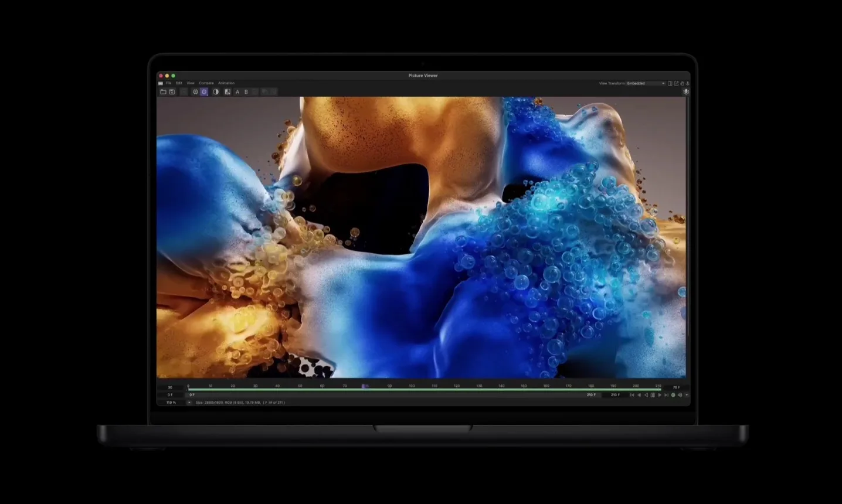This screenshot has height=504, width=842.
Task: Click the export arrow icon near top right
Action: (x=677, y=83)
